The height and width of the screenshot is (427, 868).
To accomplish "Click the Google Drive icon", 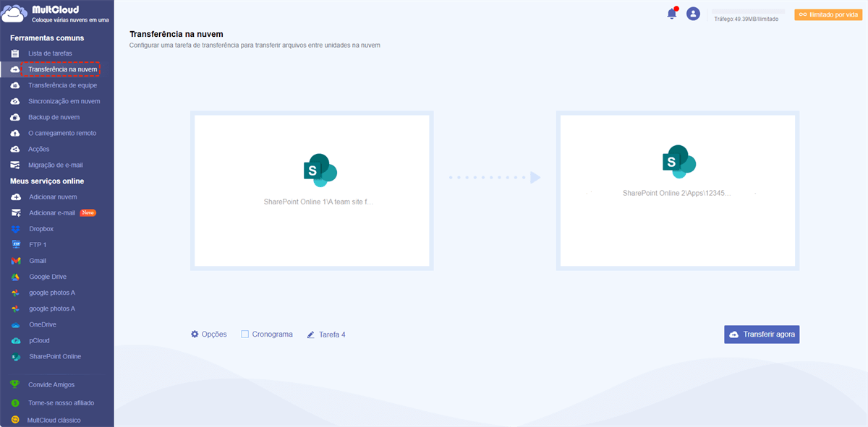I will tap(16, 277).
